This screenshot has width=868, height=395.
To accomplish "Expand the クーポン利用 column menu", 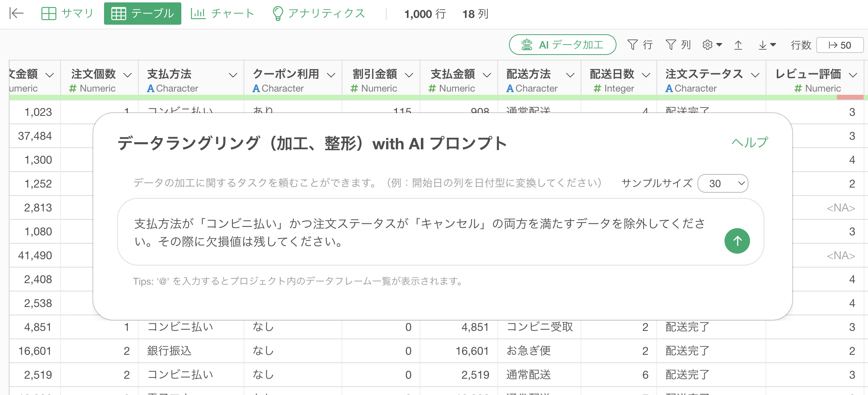I will tap(331, 75).
